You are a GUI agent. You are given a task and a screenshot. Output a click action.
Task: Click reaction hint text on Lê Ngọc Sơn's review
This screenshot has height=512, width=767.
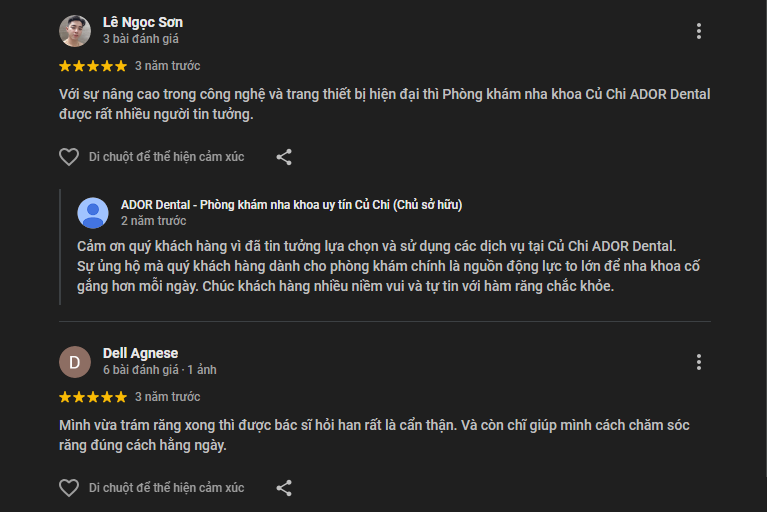tap(166, 157)
